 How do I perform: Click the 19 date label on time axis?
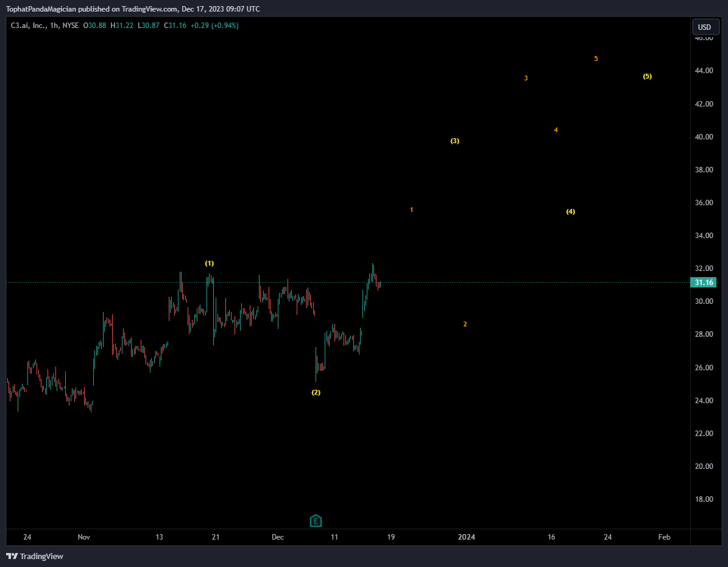pos(391,537)
